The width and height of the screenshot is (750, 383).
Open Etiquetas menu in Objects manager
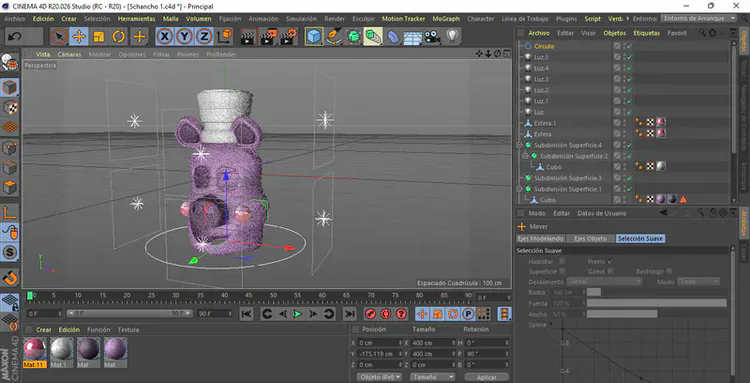pyautogui.click(x=647, y=33)
